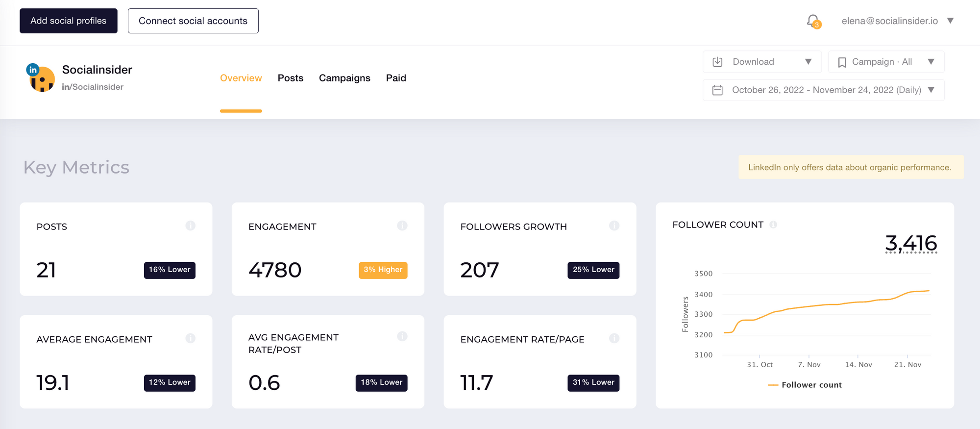The height and width of the screenshot is (429, 980).
Task: Click Add social profiles button
Action: (x=69, y=21)
